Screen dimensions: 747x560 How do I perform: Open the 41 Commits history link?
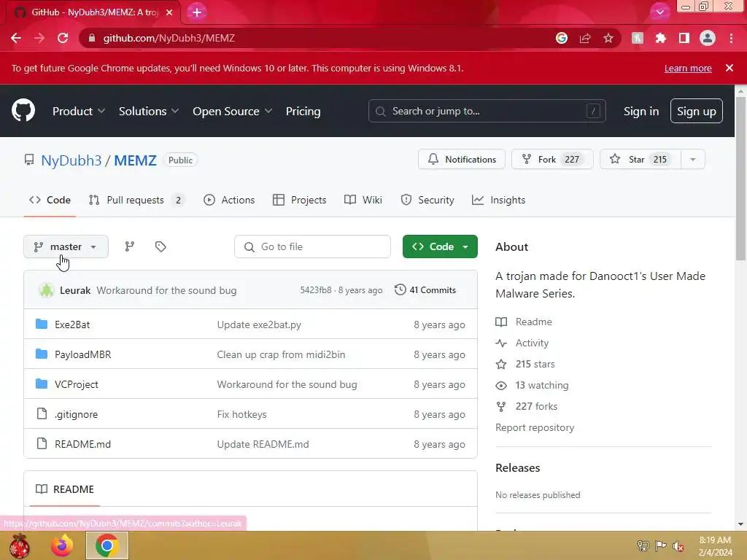(x=425, y=289)
